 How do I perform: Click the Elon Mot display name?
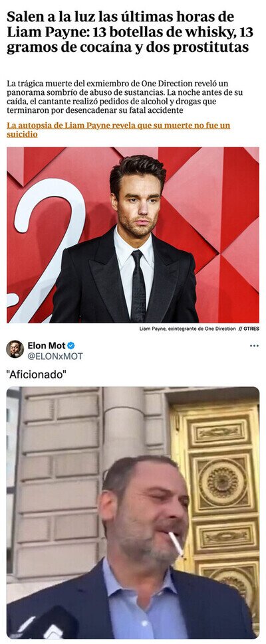tap(47, 345)
